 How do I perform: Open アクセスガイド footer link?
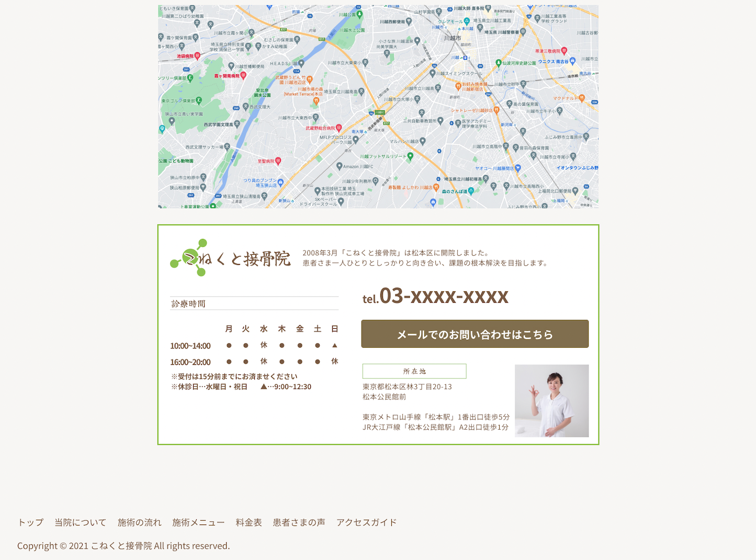coord(366,522)
